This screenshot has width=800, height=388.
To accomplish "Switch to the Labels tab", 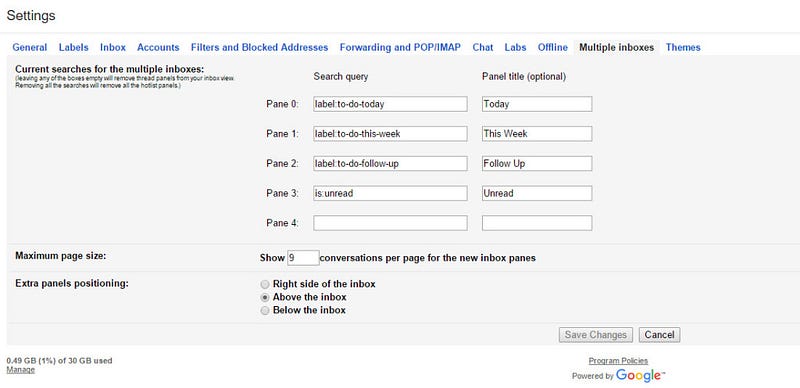I will [73, 47].
